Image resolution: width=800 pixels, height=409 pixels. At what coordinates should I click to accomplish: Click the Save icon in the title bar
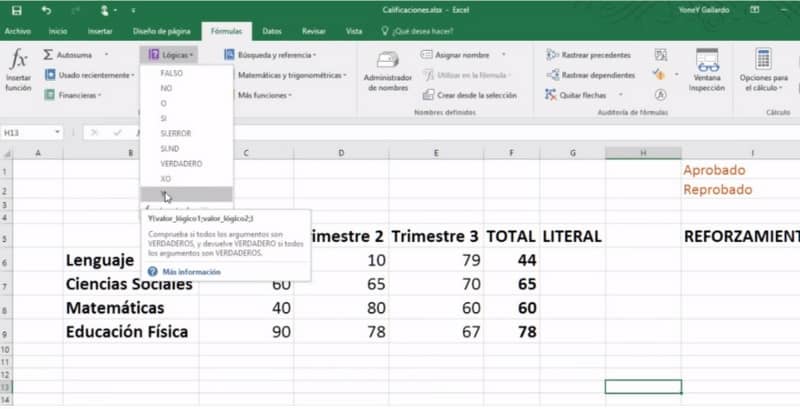tap(16, 10)
